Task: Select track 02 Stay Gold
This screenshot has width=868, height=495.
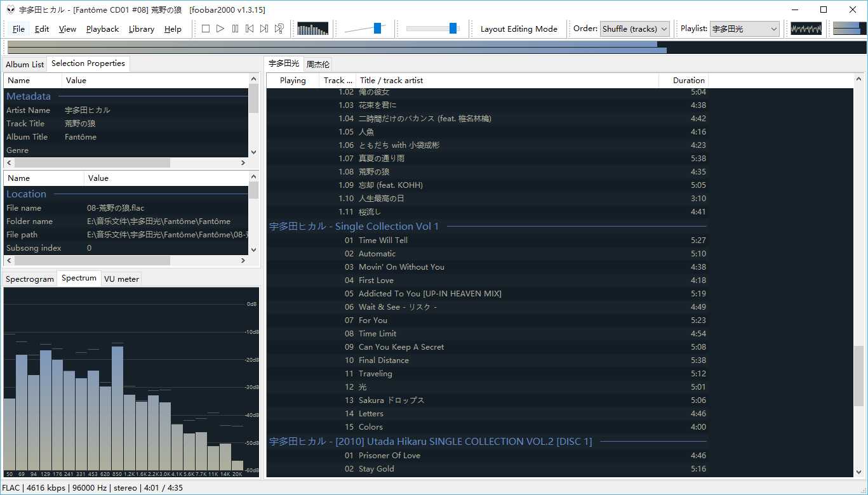Action: [x=486, y=468]
